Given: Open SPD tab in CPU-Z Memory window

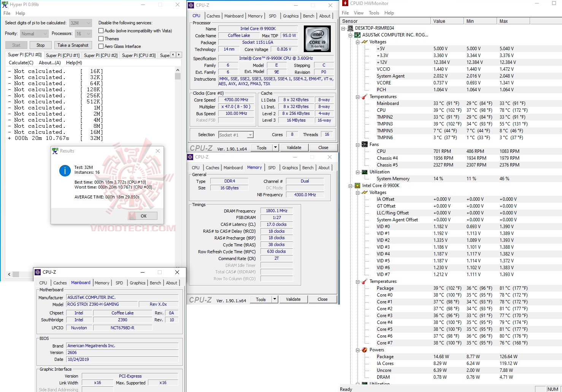Looking at the screenshot, I should click(271, 168).
